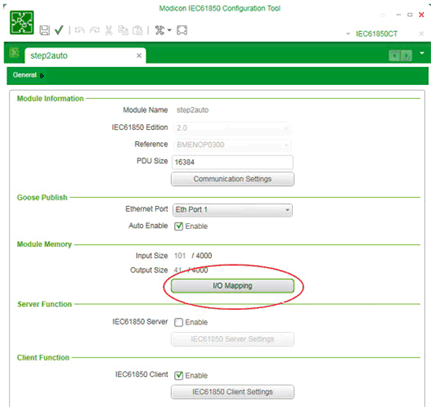The image size is (432, 408).
Task: Undo the last action in toolbar
Action: [80, 30]
